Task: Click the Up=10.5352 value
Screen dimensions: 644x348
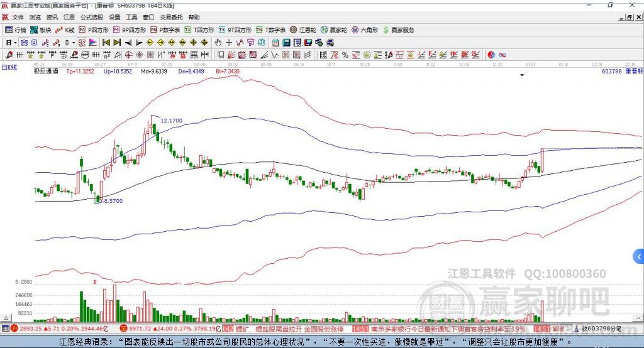Action: 118,71
